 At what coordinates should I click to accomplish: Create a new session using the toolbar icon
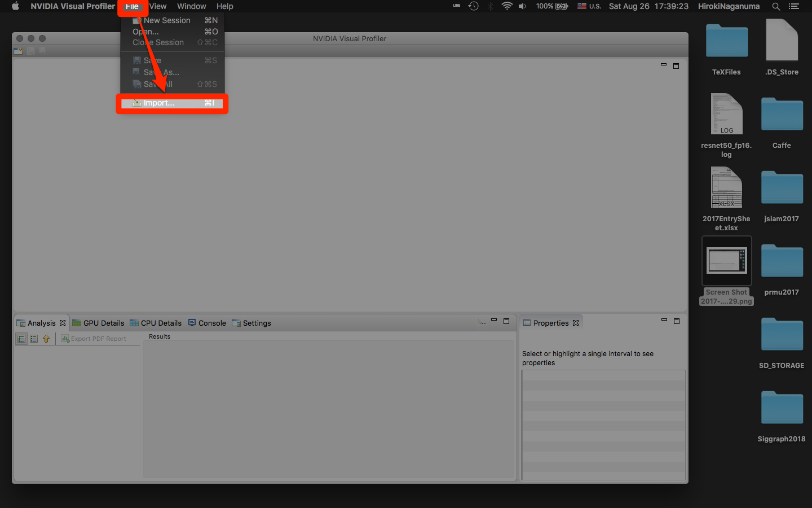pyautogui.click(x=17, y=51)
